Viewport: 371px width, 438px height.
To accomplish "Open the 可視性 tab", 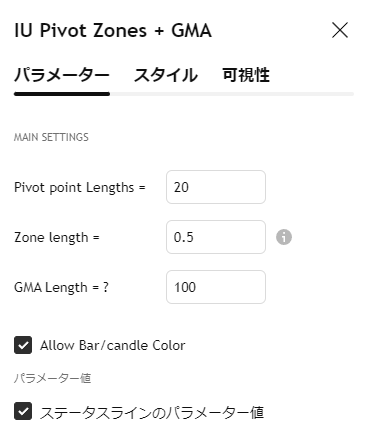I will click(x=246, y=75).
